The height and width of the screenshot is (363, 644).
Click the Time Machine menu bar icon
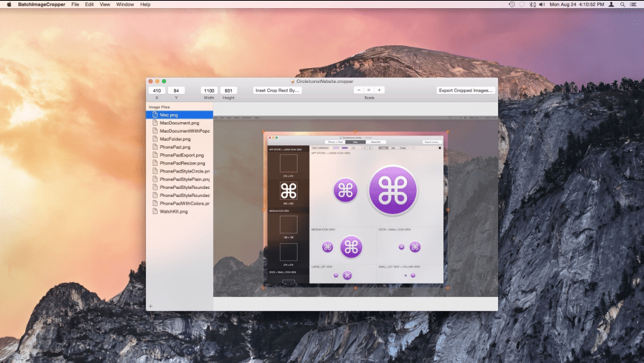click(511, 4)
